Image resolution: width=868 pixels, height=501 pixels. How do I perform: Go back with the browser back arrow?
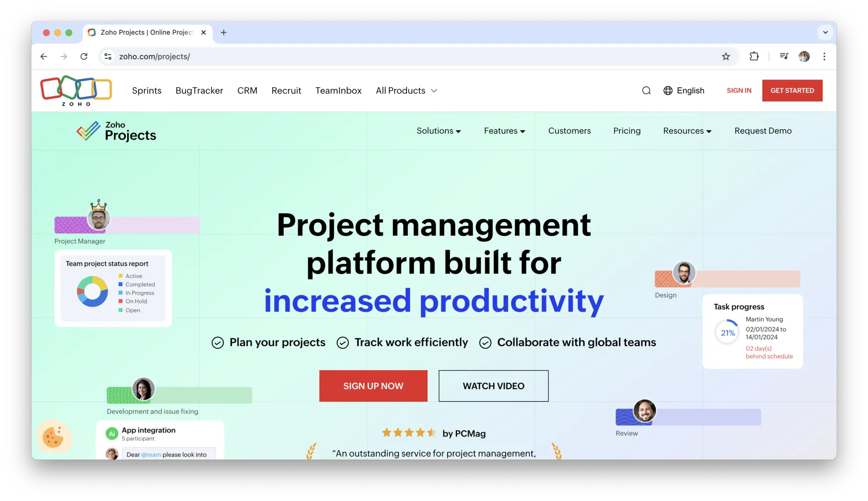point(44,57)
